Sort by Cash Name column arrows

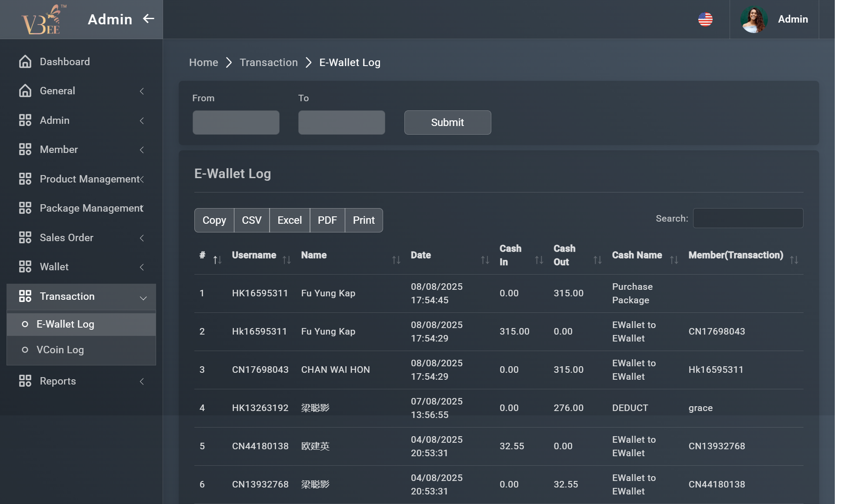coord(674,260)
